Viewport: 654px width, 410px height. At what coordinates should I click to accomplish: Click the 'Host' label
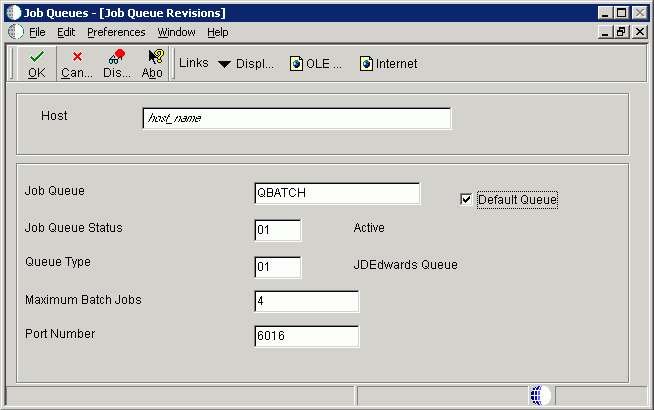(x=54, y=116)
